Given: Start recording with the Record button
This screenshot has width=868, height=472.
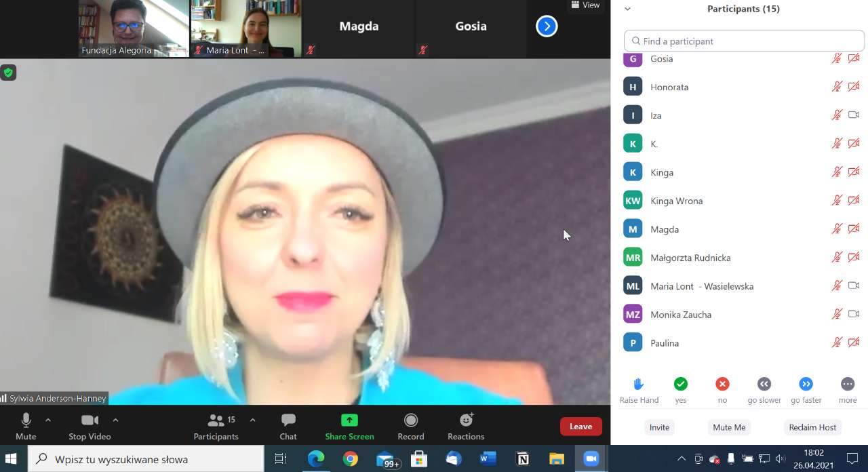Looking at the screenshot, I should [x=410, y=427].
